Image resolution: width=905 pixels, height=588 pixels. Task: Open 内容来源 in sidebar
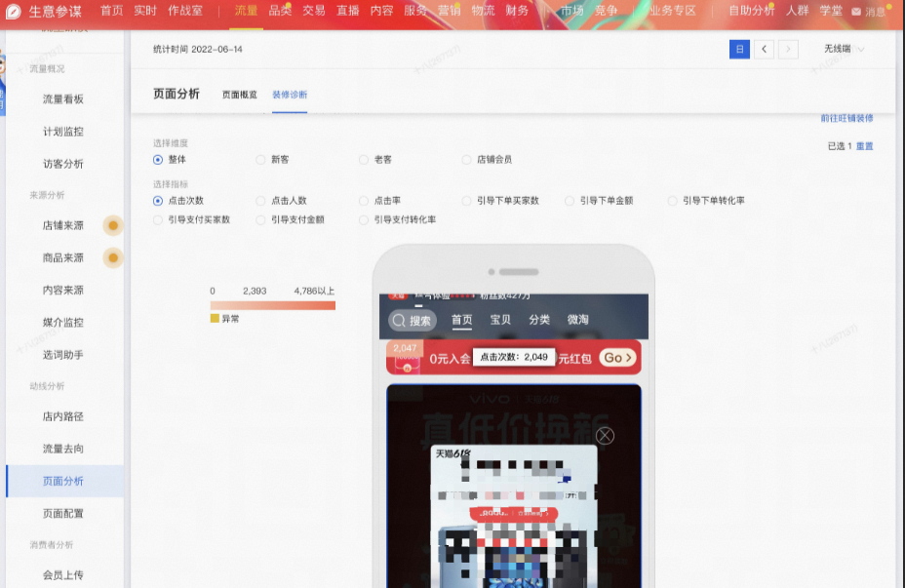(x=63, y=291)
